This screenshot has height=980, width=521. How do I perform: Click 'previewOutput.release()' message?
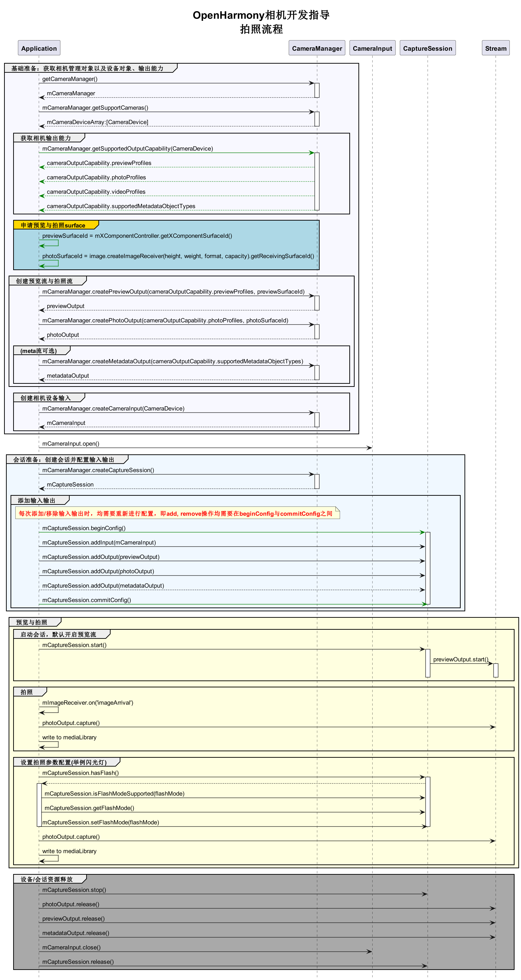73,919
